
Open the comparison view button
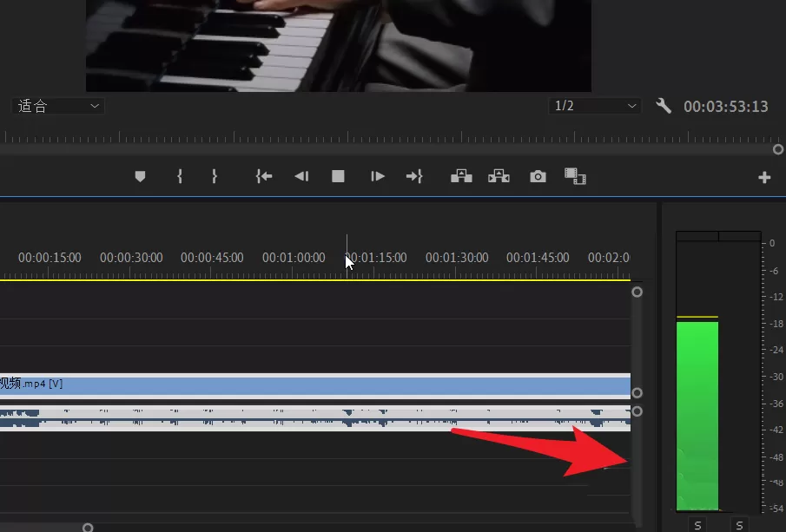[575, 176]
